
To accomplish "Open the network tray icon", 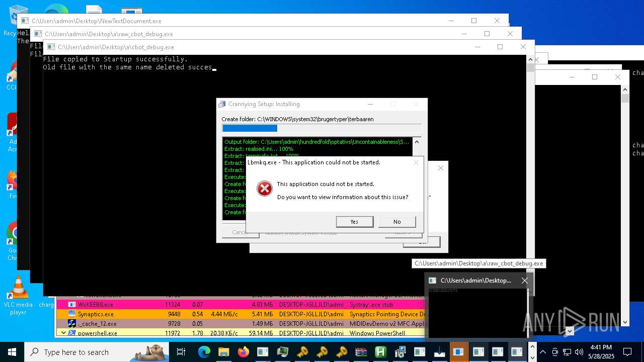I will [567, 352].
